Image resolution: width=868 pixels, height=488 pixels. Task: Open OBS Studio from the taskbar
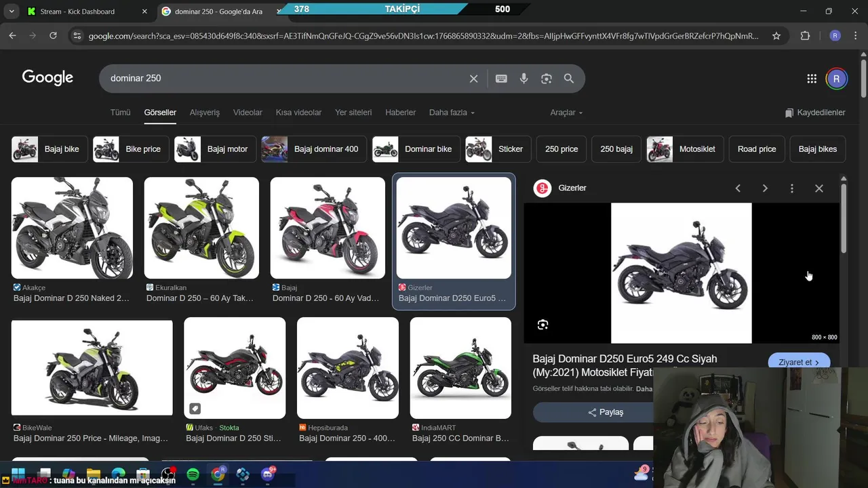click(168, 474)
